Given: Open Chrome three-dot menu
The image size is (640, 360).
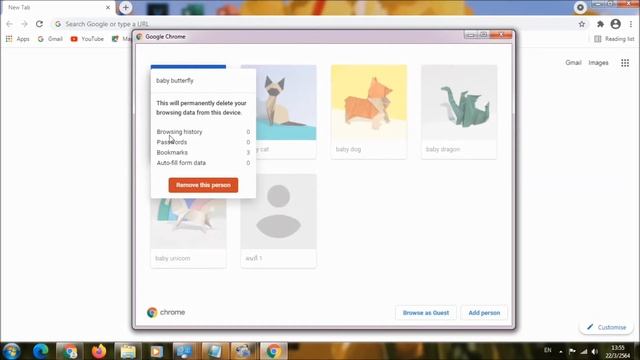Looking at the screenshot, I should click(631, 24).
